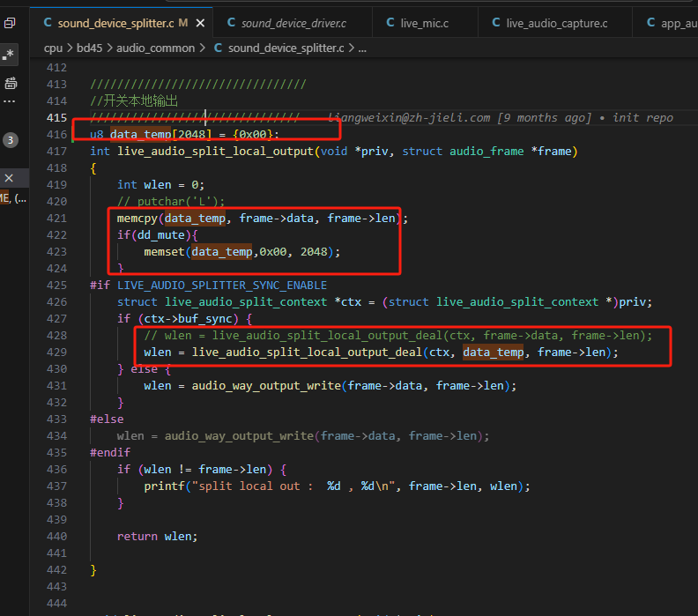Toggle search details with the three-dots icon

(x=9, y=101)
